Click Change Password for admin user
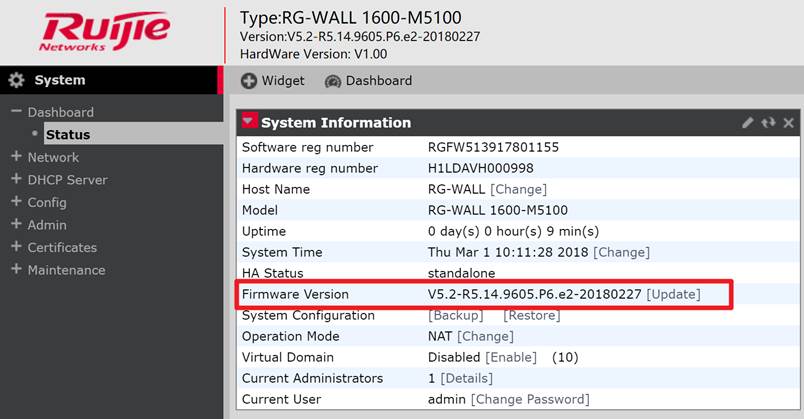Screen dimensions: 804x419 click(x=530, y=399)
